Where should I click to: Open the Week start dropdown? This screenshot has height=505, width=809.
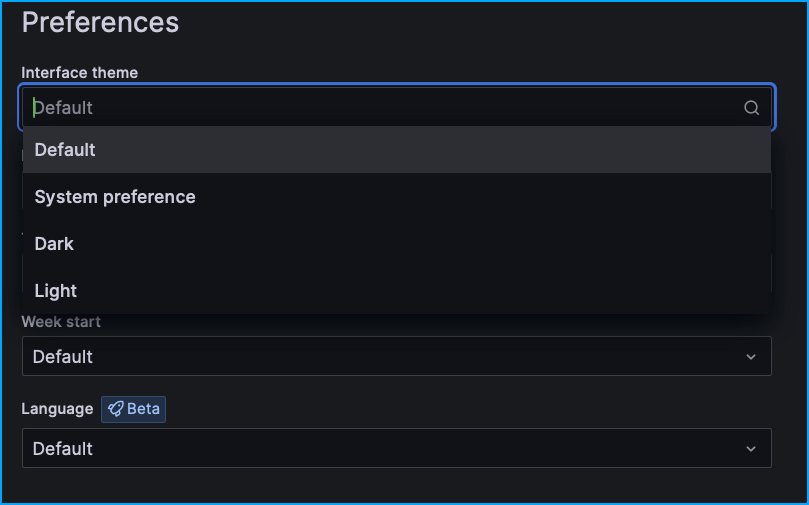pyautogui.click(x=396, y=357)
